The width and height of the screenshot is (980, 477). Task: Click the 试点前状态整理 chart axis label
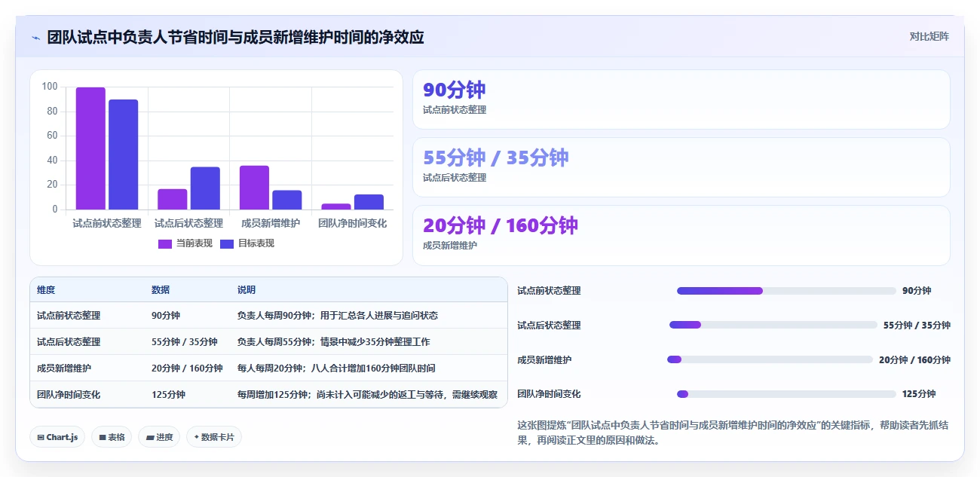(107, 224)
